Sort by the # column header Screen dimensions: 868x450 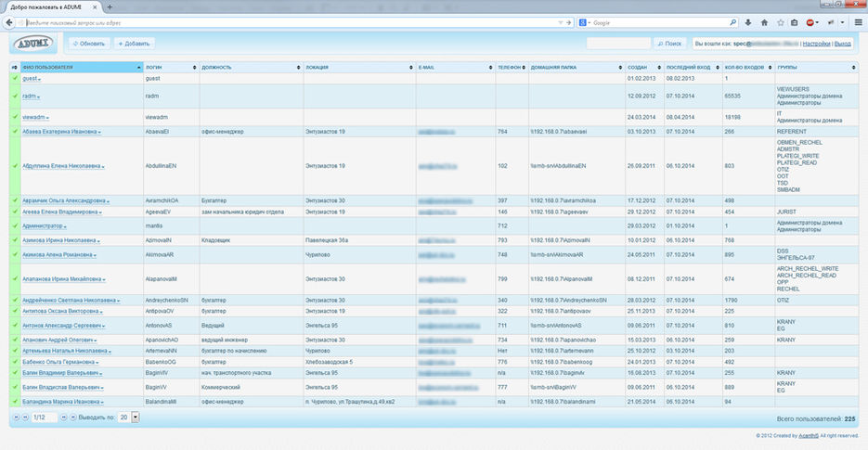point(15,68)
